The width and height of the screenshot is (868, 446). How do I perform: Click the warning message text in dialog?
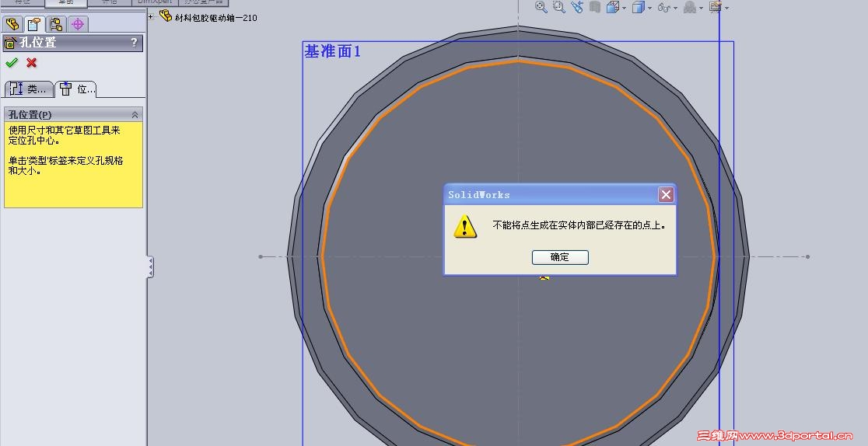[579, 225]
